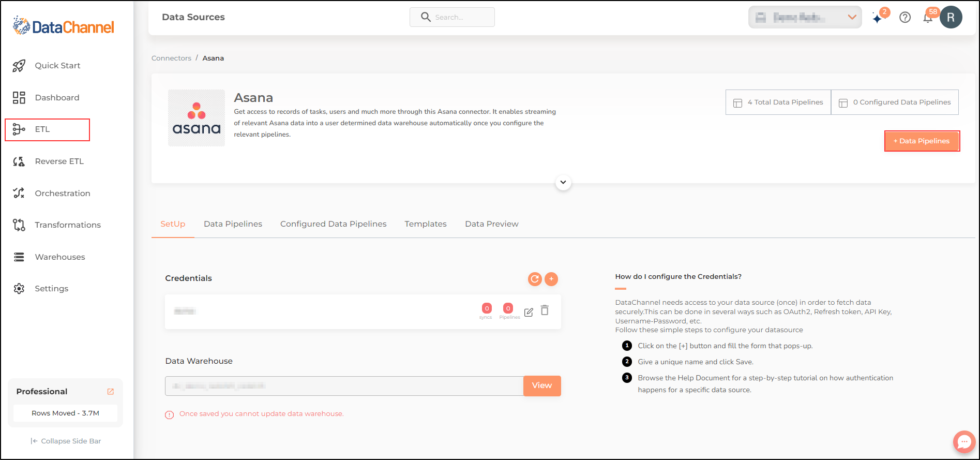
Task: Click the Data Sources page title
Action: pyautogui.click(x=193, y=17)
